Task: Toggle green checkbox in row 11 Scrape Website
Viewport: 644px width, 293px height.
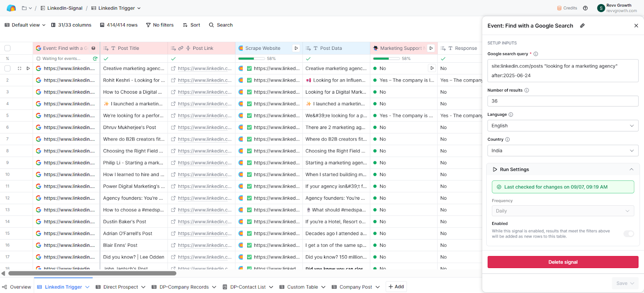Action: tap(250, 186)
